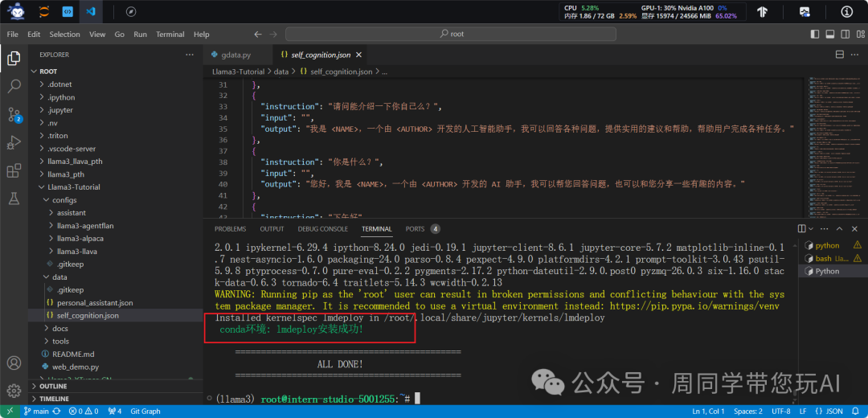Viewport: 868px width, 418px height.
Task: Select the VS Code icon in top bar
Action: [x=90, y=11]
